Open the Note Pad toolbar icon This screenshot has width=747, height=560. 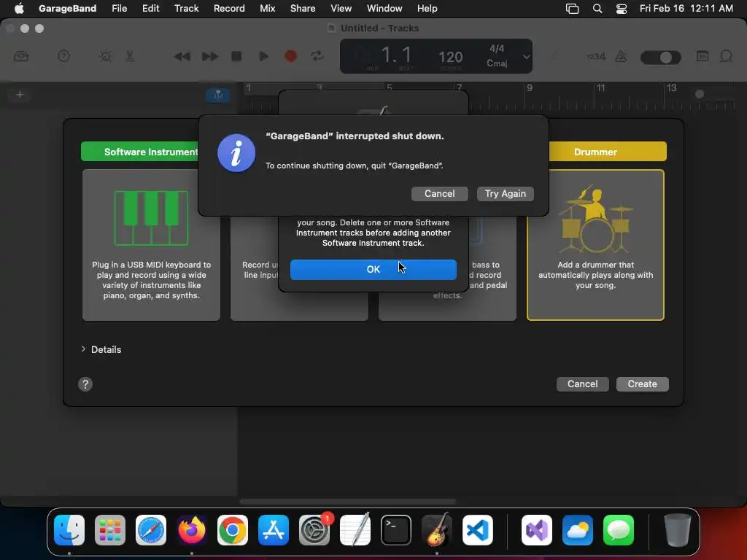point(703,56)
